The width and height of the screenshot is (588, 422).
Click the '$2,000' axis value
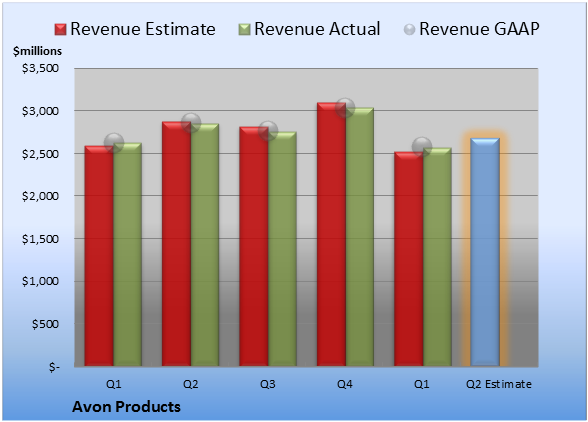(40, 196)
